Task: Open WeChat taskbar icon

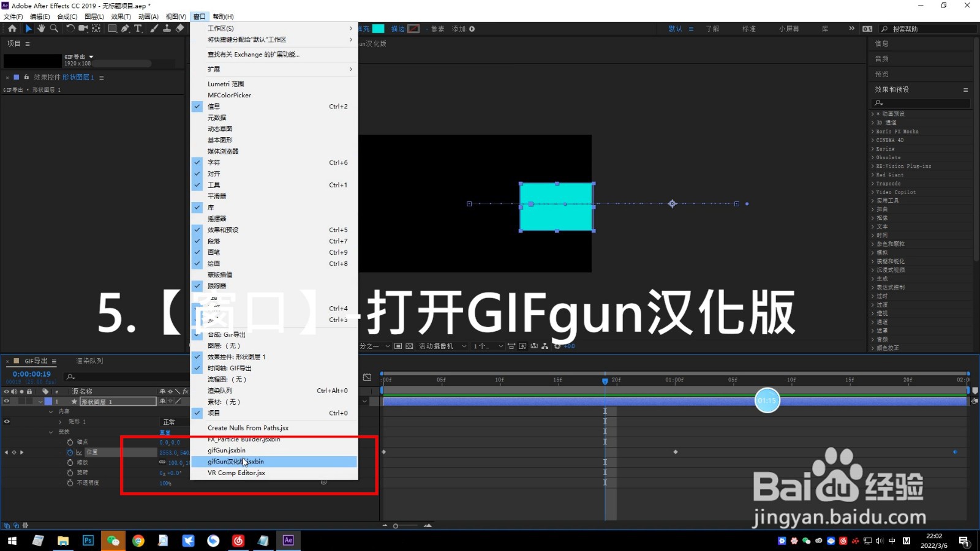Action: (113, 540)
